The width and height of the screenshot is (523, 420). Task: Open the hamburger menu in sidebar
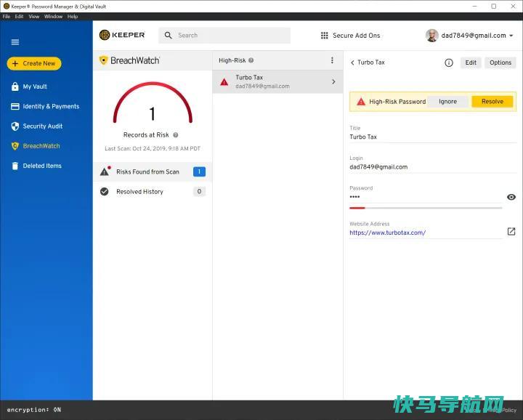[15, 42]
